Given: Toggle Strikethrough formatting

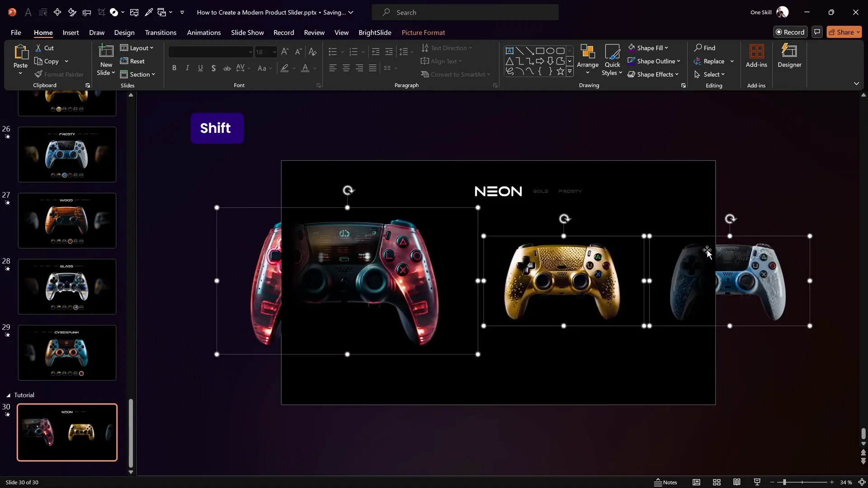Looking at the screenshot, I should tap(227, 68).
